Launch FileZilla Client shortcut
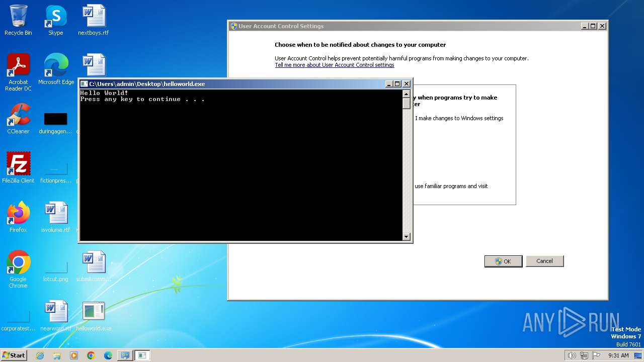Screen dimensions: 644x362 [x=18, y=168]
